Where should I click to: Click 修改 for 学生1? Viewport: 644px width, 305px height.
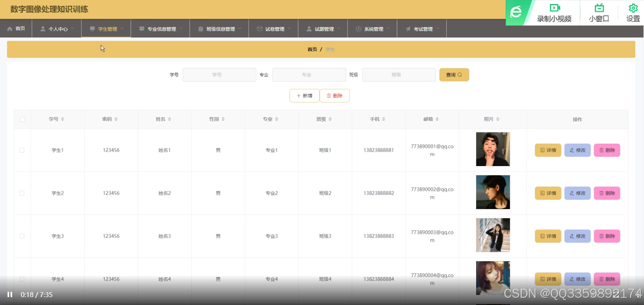(x=577, y=150)
